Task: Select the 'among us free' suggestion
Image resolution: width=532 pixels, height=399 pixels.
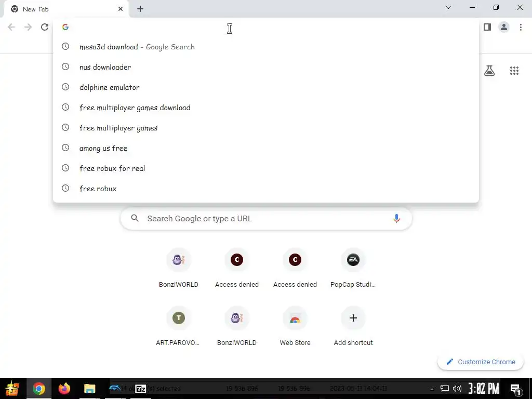Action: [266, 148]
